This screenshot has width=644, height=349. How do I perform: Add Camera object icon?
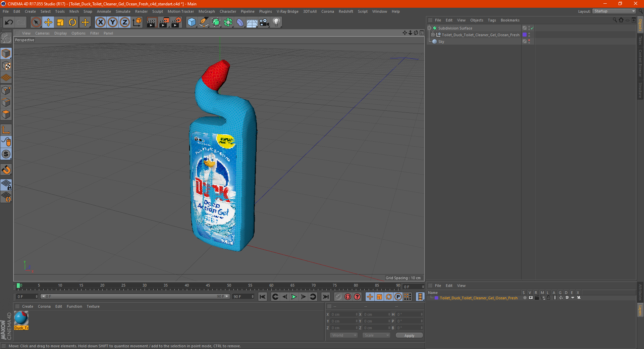click(264, 22)
